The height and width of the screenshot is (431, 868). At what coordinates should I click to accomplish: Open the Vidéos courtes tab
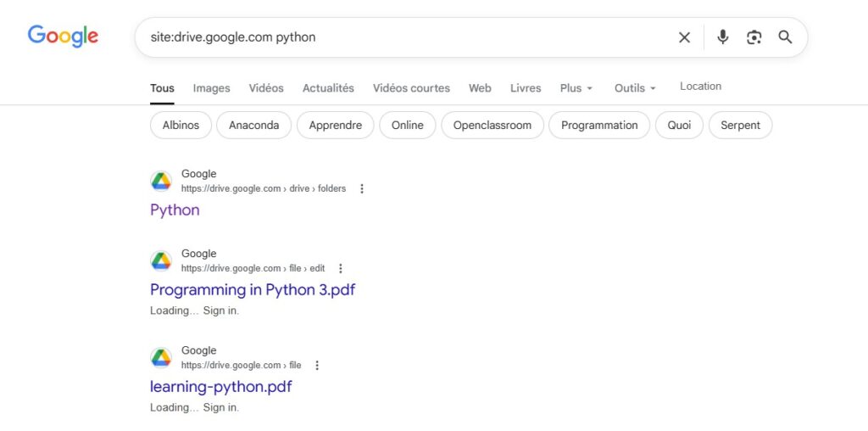coord(411,88)
